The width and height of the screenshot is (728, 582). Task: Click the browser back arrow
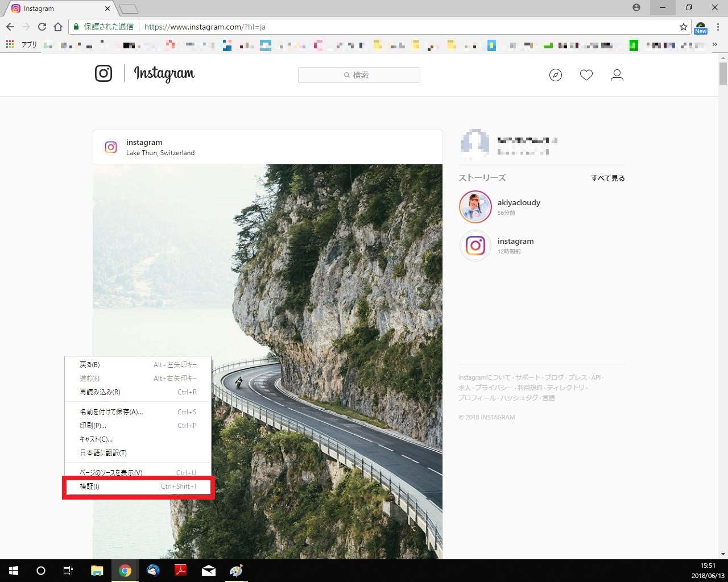click(x=10, y=27)
